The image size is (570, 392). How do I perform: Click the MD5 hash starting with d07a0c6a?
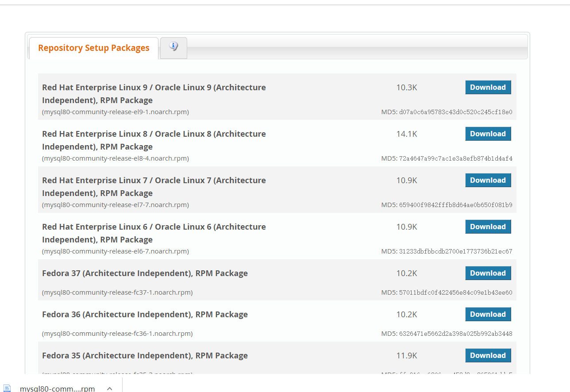tap(456, 112)
